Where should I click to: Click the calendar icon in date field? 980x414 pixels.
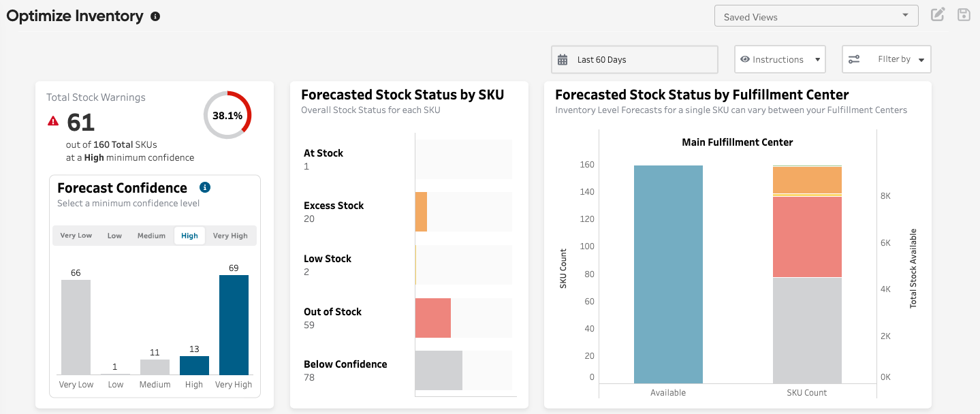pyautogui.click(x=563, y=60)
